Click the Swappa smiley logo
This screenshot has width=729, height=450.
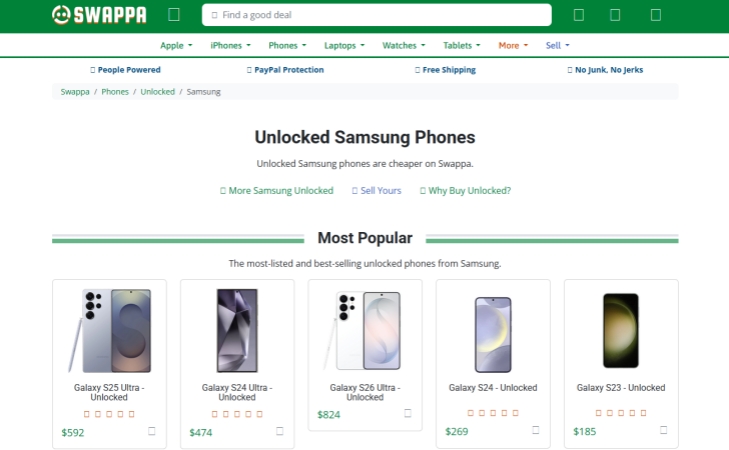click(x=99, y=15)
